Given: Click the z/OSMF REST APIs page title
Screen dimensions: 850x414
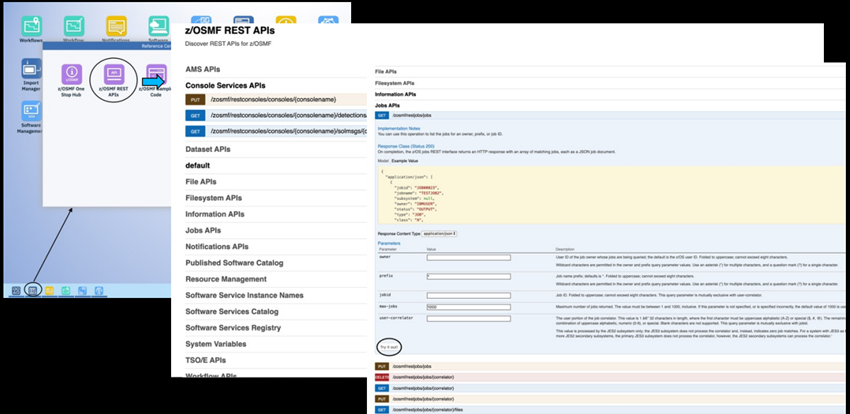Looking at the screenshot, I should (230, 30).
